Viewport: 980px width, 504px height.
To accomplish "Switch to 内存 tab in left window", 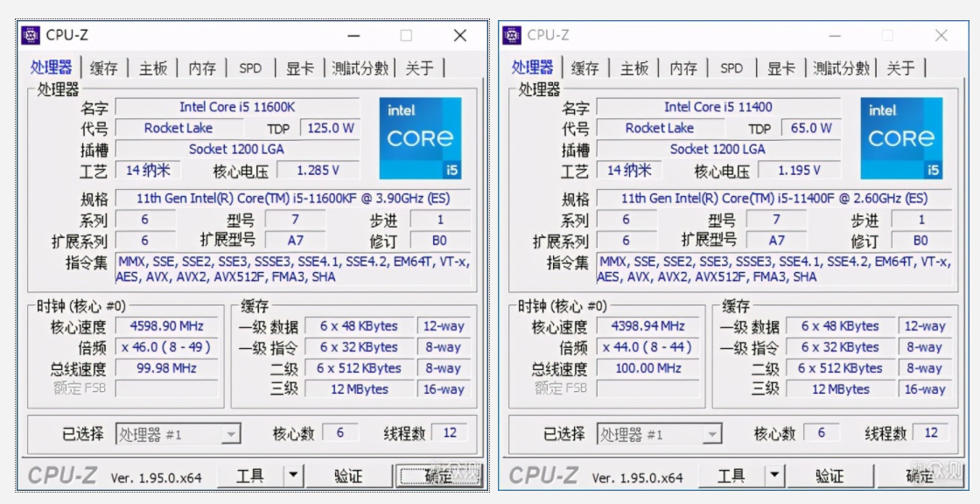I will point(202,68).
